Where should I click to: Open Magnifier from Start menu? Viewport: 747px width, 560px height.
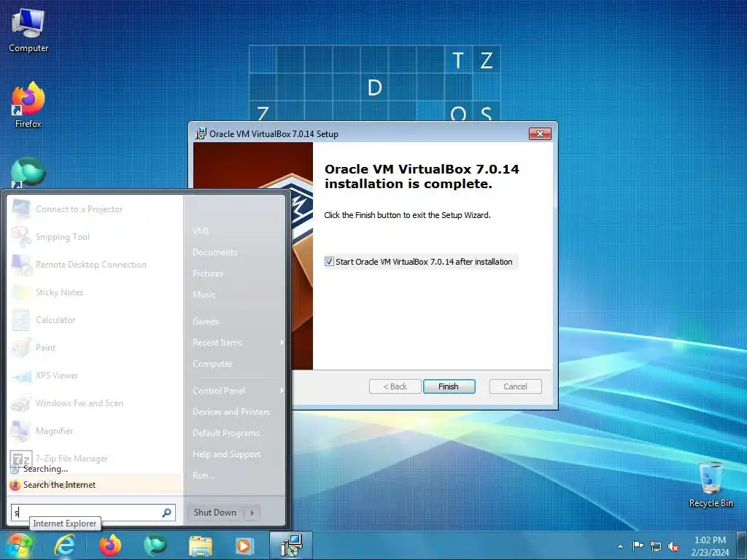click(96, 430)
